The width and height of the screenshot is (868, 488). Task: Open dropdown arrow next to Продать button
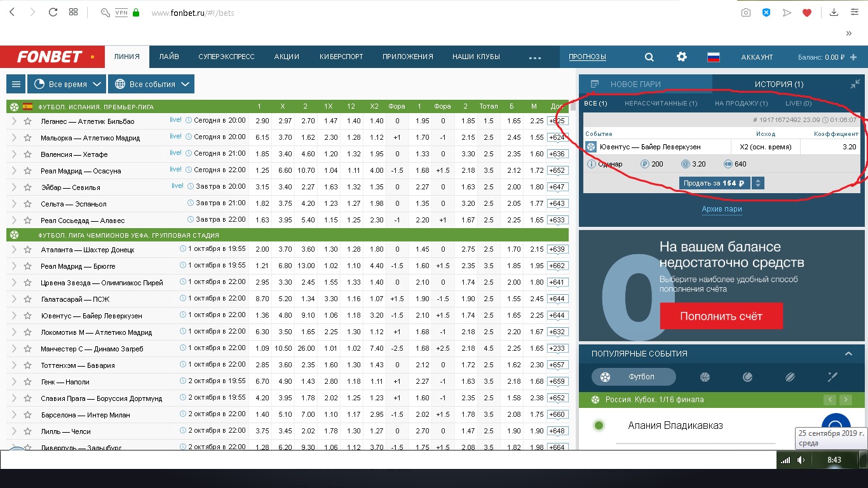[x=757, y=183]
